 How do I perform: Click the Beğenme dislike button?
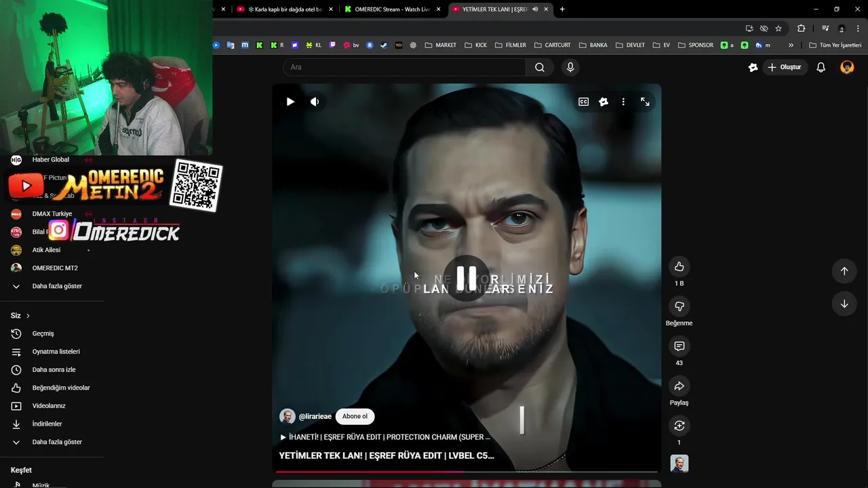[679, 306]
